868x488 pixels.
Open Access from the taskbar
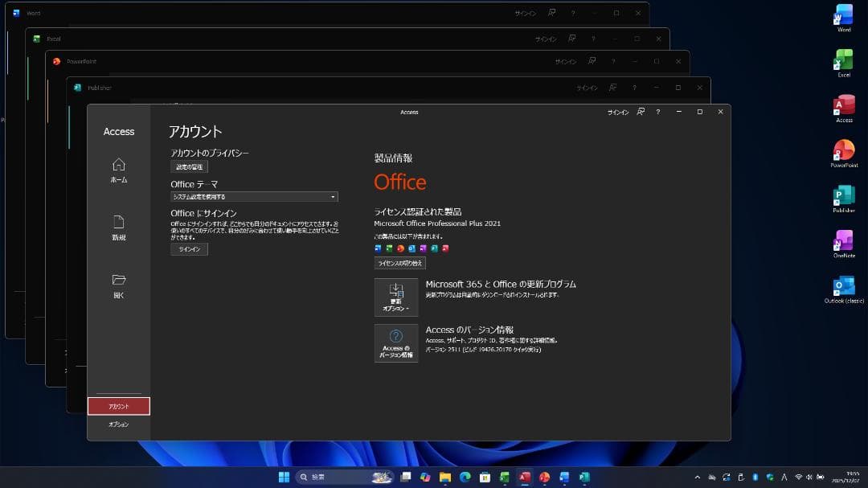pyautogui.click(x=523, y=477)
